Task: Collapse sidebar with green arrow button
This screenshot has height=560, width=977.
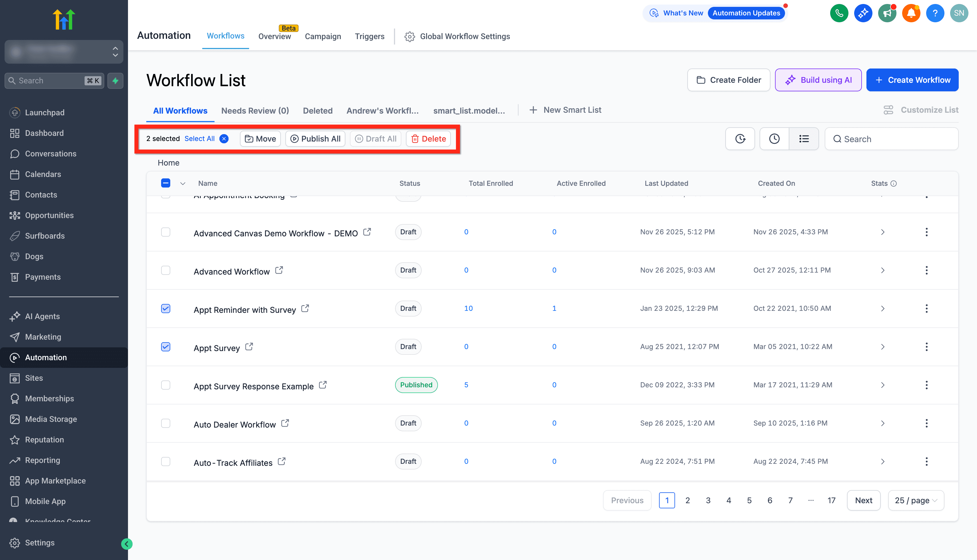Action: 127,543
